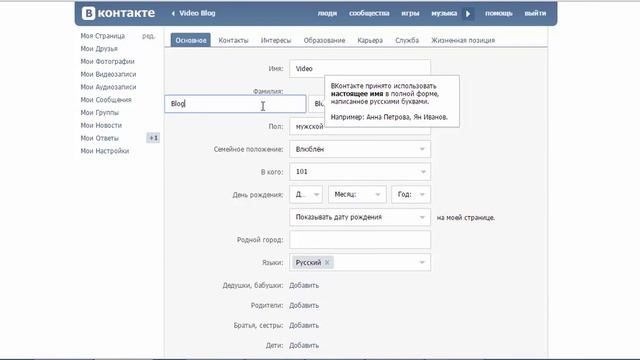Click Добавить next to Дедушки, бабушки
Image resolution: width=640 pixels, height=360 pixels.
[x=304, y=285]
